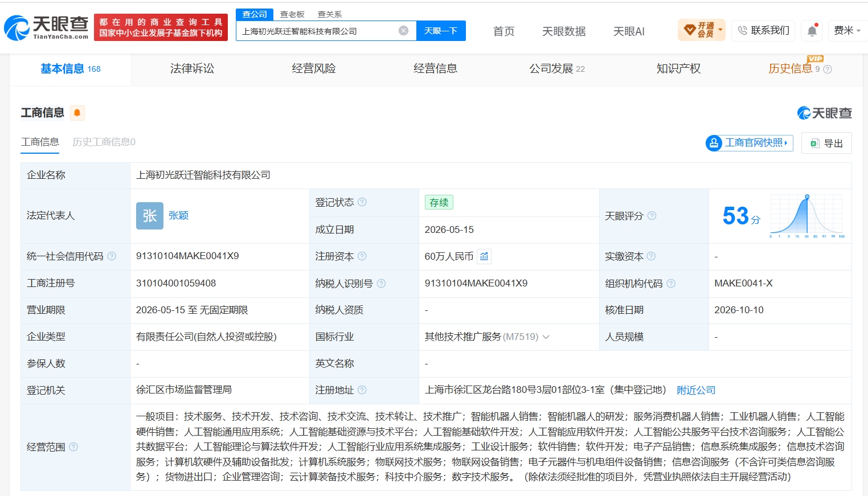The image size is (868, 496).
Task: Open the 开通会员 VIP dropdown
Action: [x=702, y=30]
